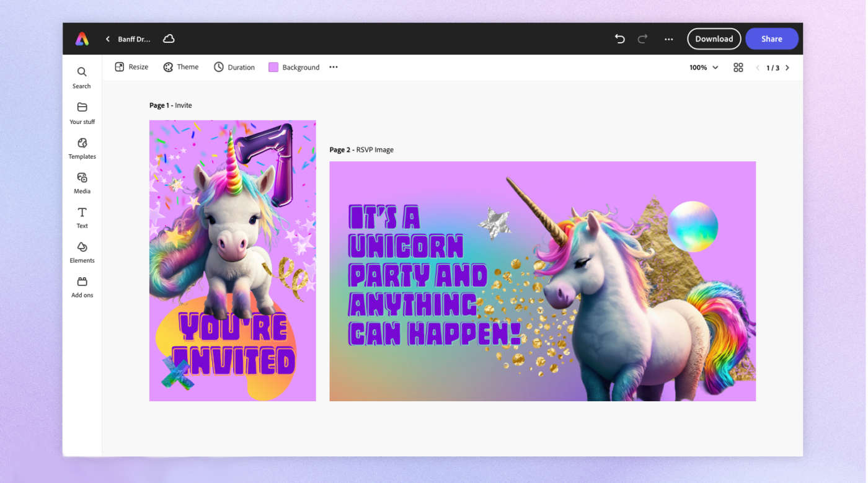Click the Background color swatch
Image resolution: width=868 pixels, height=483 pixels.
273,68
